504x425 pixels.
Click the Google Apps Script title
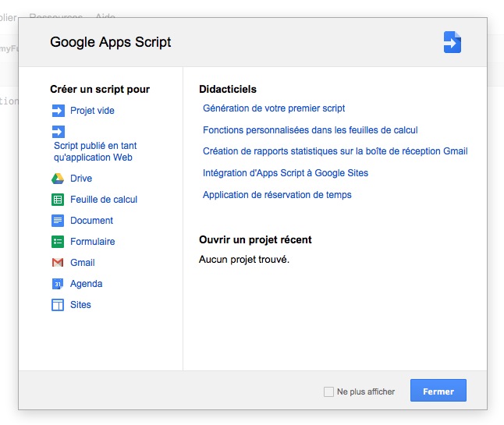pyautogui.click(x=111, y=42)
